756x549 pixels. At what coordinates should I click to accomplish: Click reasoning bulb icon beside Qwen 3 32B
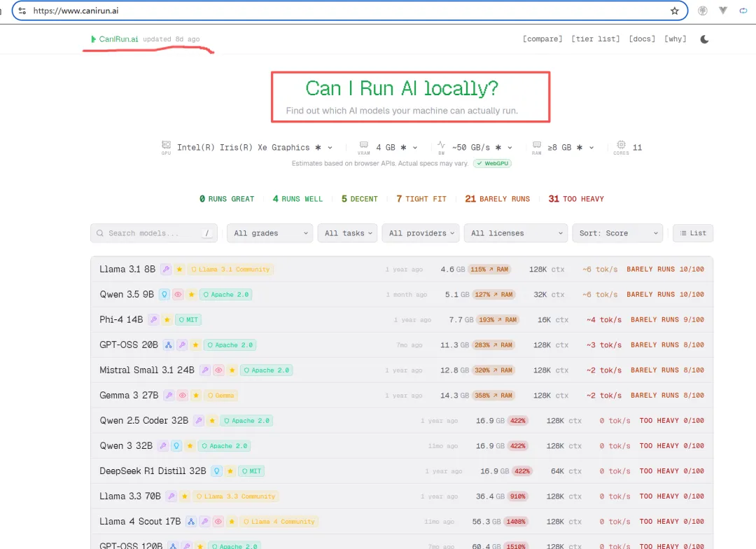pos(176,446)
